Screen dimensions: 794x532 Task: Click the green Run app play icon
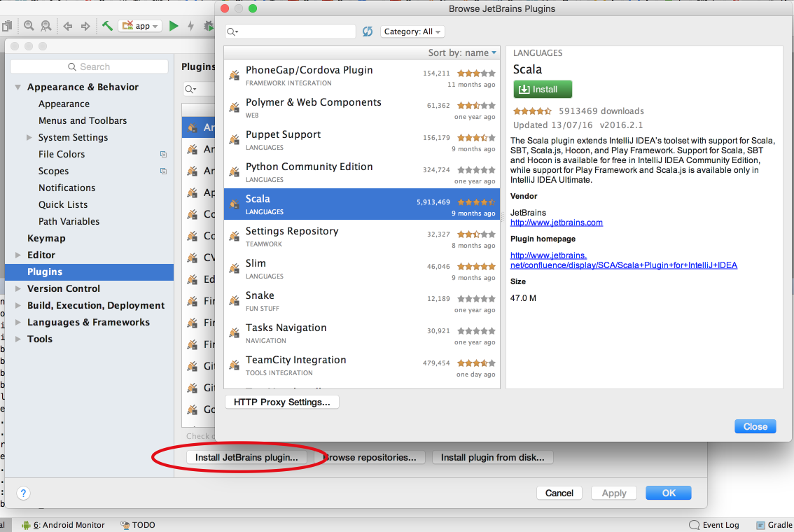[x=174, y=26]
